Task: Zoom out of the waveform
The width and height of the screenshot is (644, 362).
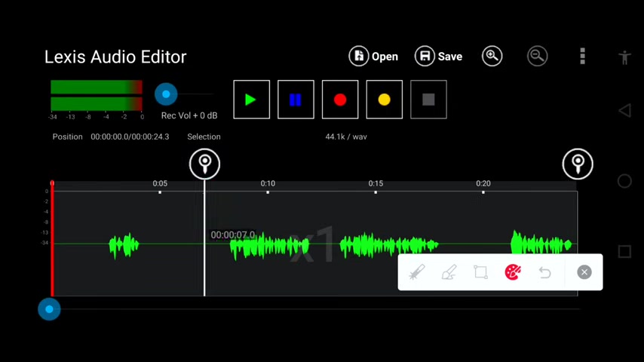Action: click(537, 56)
